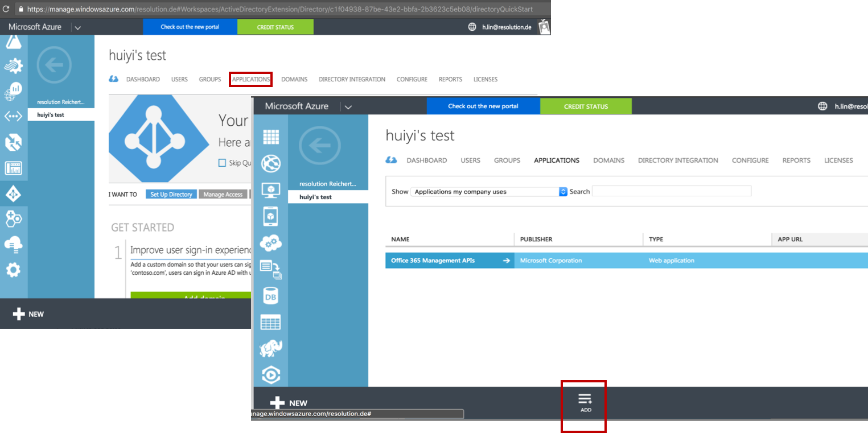
Task: Click the NEW button in back window
Action: (28, 314)
